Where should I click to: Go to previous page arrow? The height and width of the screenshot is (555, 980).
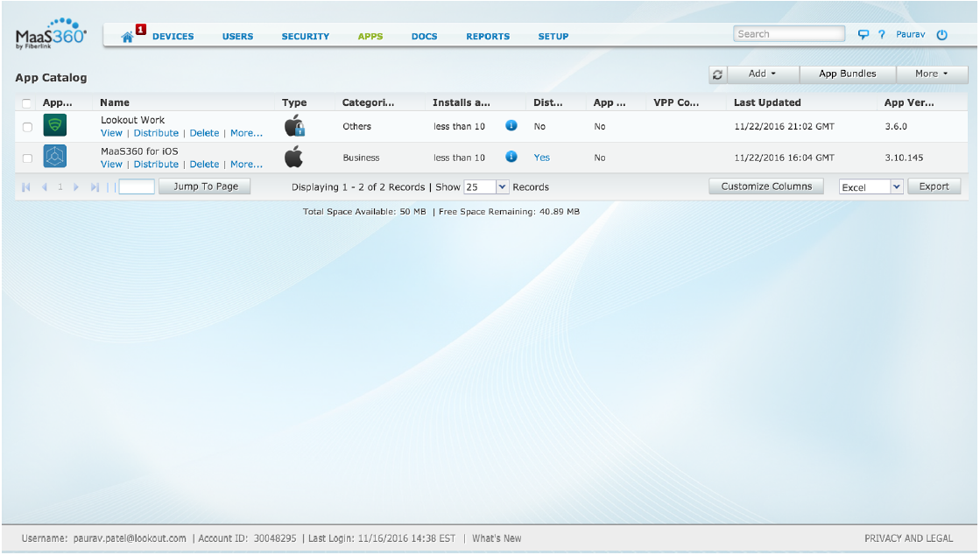point(45,186)
